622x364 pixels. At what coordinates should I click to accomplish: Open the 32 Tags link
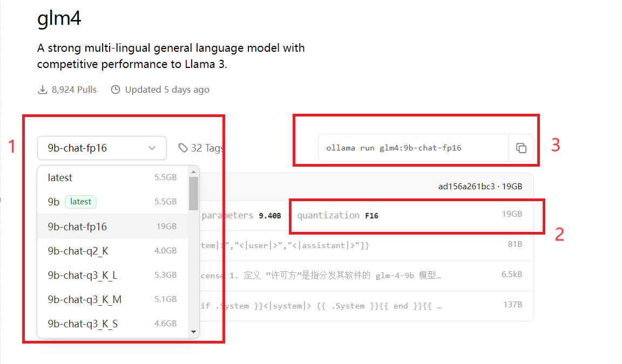click(x=201, y=148)
